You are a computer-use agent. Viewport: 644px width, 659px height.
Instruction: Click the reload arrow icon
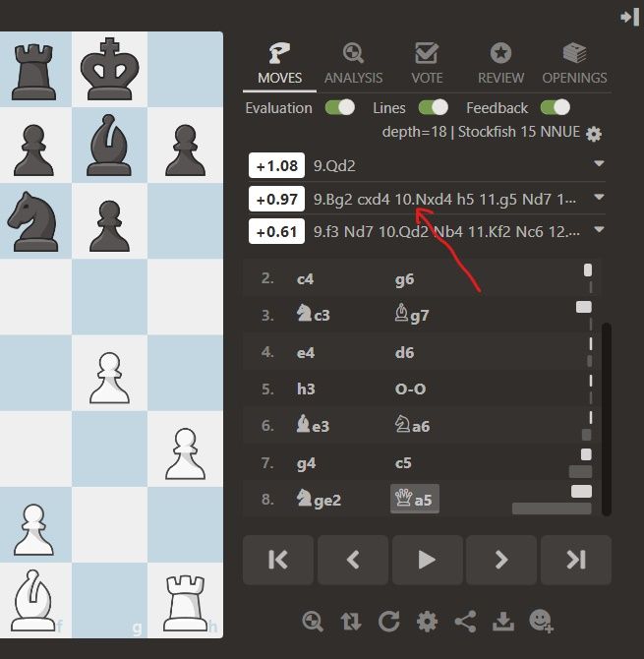[x=389, y=622]
